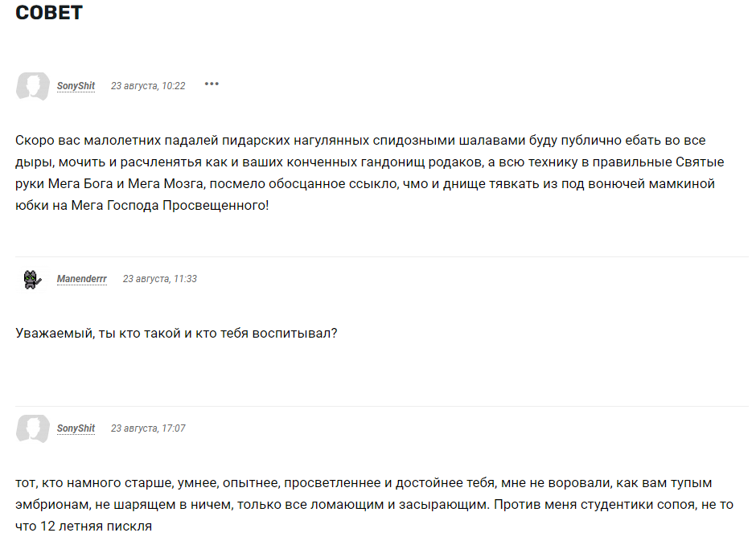This screenshot has height=541, width=756.
Task: Click the comment body posted at 10:22
Action: (x=370, y=173)
